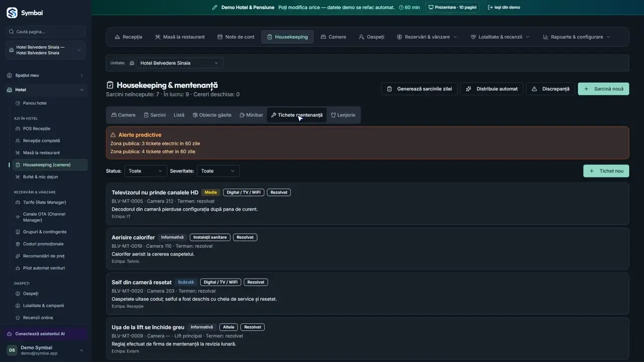The image size is (644, 362).
Task: Open Panou hotel in sidebar
Action: click(x=49, y=103)
